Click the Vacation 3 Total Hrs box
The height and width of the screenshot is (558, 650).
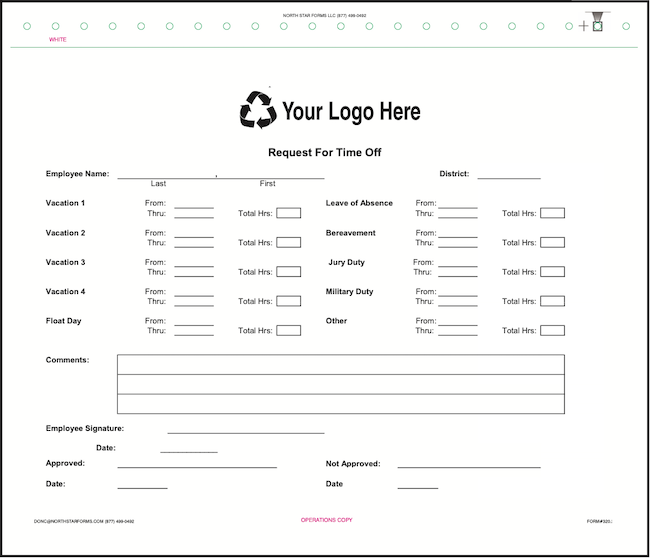289,272
